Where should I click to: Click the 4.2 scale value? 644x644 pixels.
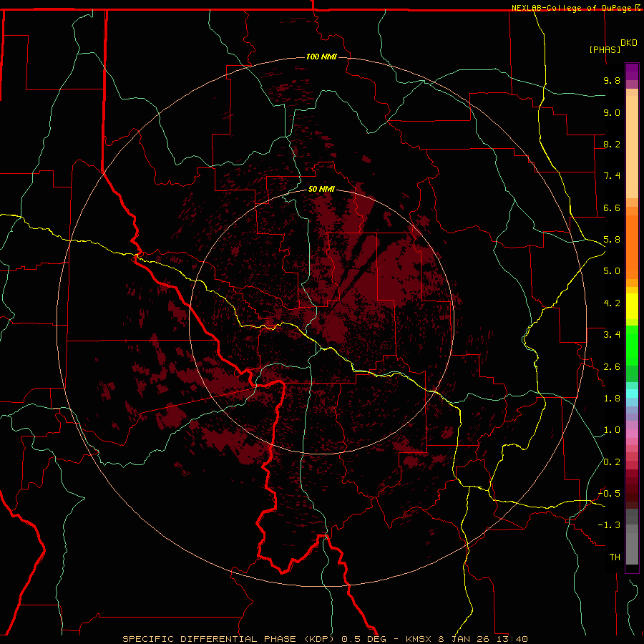(x=612, y=303)
